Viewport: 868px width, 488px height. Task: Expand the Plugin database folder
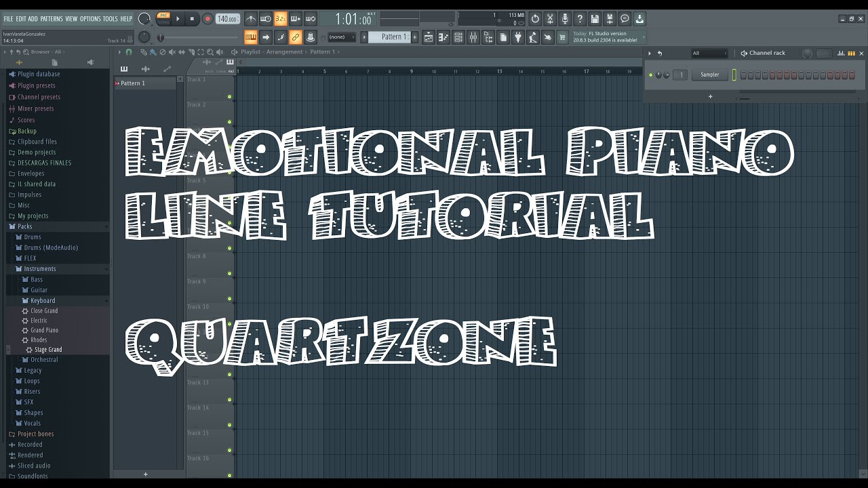click(x=39, y=74)
